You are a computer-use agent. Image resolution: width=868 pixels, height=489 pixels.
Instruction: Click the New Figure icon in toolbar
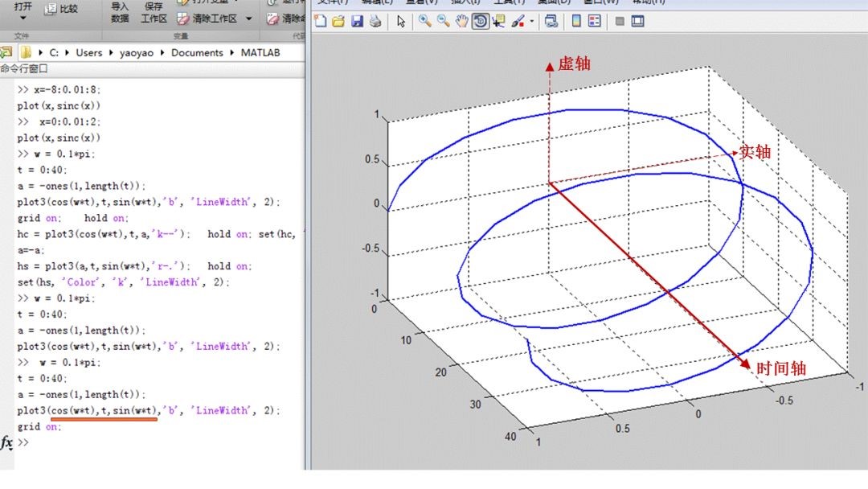(x=321, y=22)
